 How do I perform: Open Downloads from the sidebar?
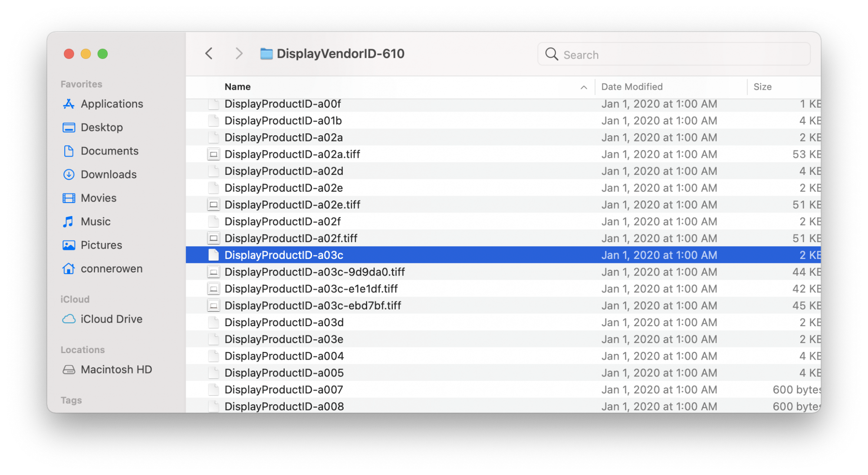(x=108, y=174)
